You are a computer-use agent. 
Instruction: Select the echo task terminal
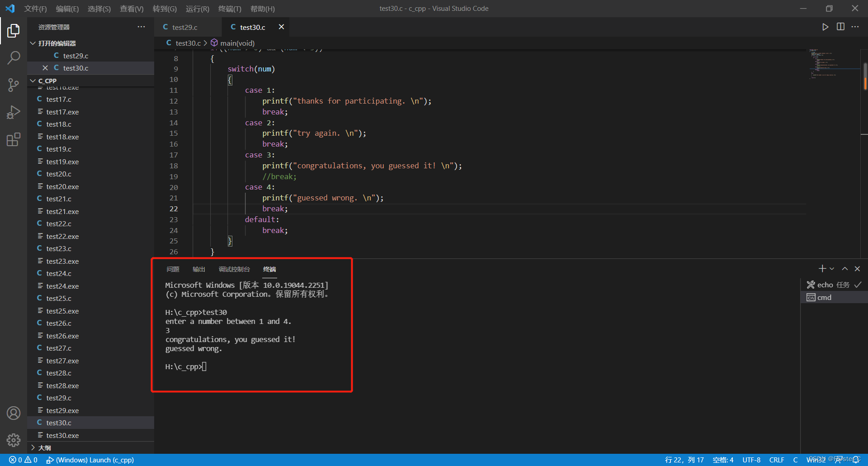click(834, 285)
